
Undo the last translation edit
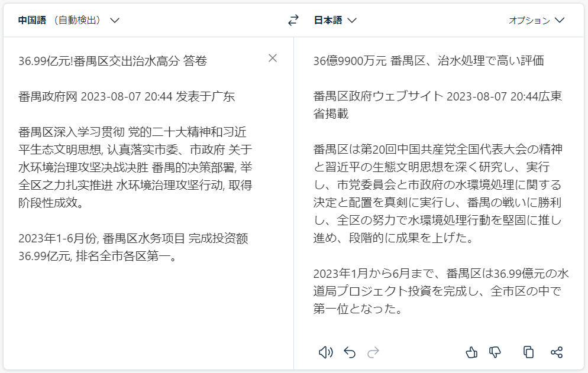pos(350,352)
